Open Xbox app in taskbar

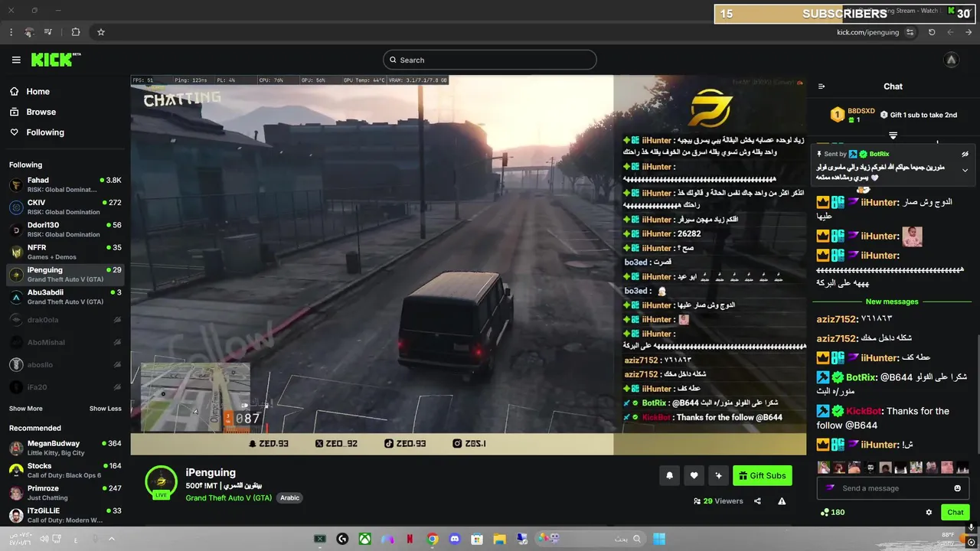pos(365,539)
